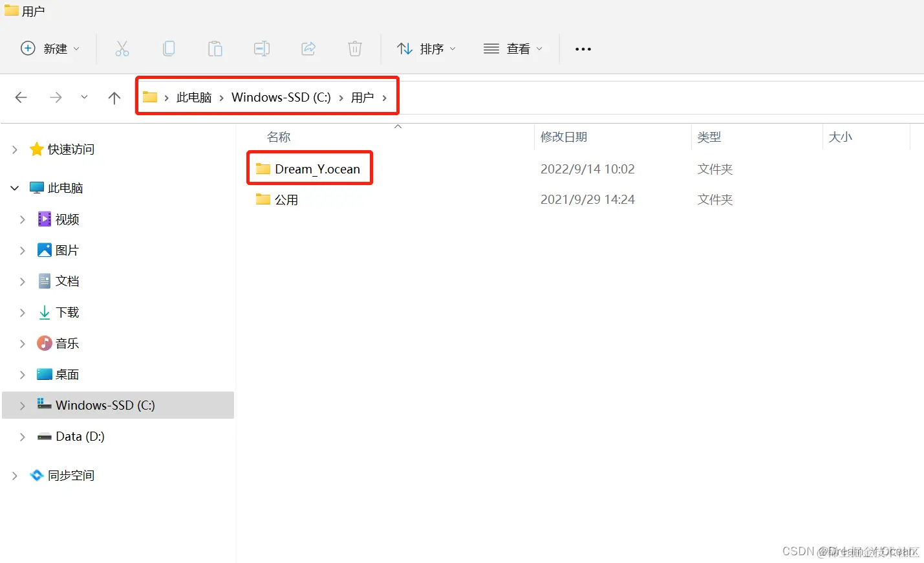Open chevron after Windows-SSD (C:) in breadcrumb
924x563 pixels.
point(341,98)
